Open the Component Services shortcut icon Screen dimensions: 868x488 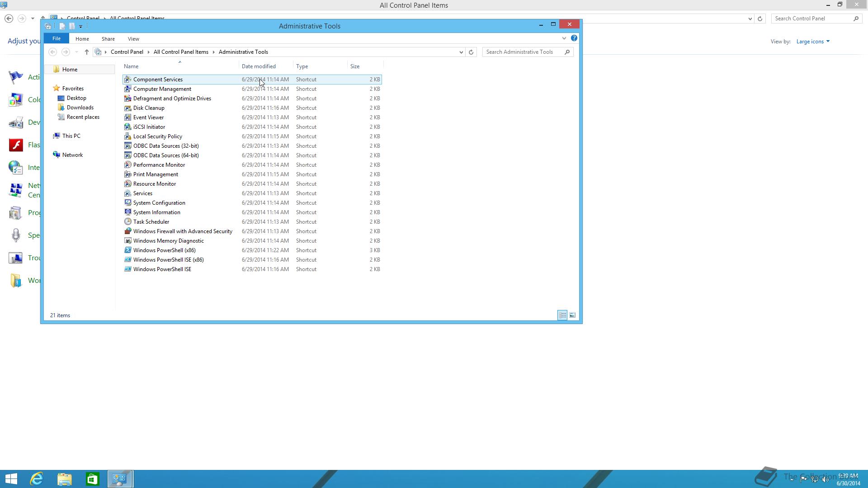[127, 80]
